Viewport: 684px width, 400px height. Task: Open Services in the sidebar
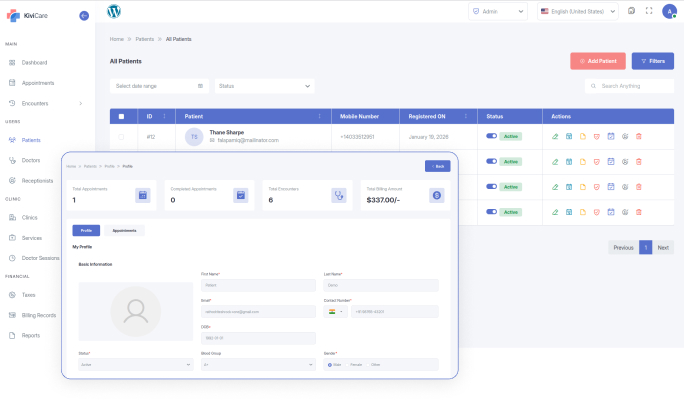click(32, 238)
